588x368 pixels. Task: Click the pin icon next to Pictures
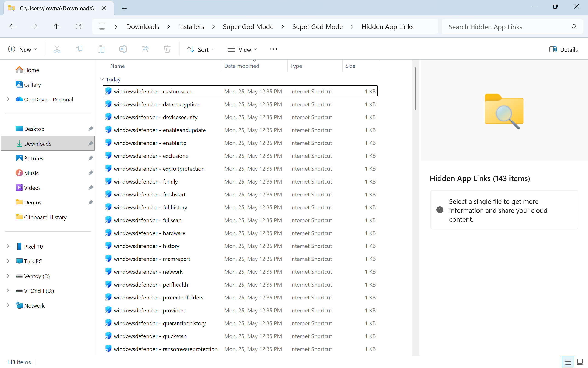pyautogui.click(x=91, y=158)
